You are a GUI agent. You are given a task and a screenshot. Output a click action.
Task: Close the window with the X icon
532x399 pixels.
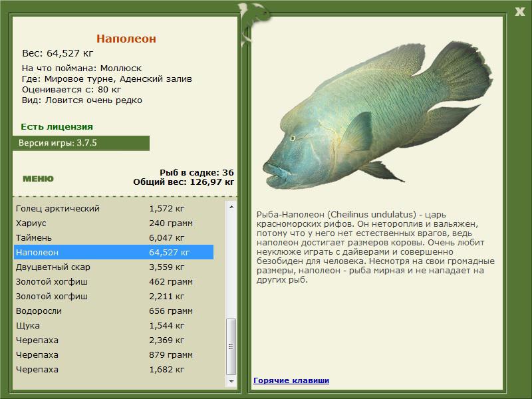pyautogui.click(x=519, y=10)
